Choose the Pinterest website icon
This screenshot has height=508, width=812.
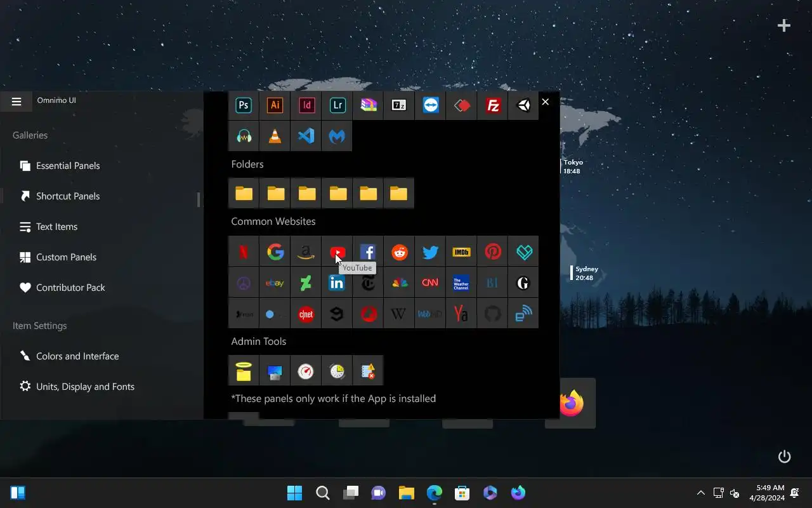point(493,252)
